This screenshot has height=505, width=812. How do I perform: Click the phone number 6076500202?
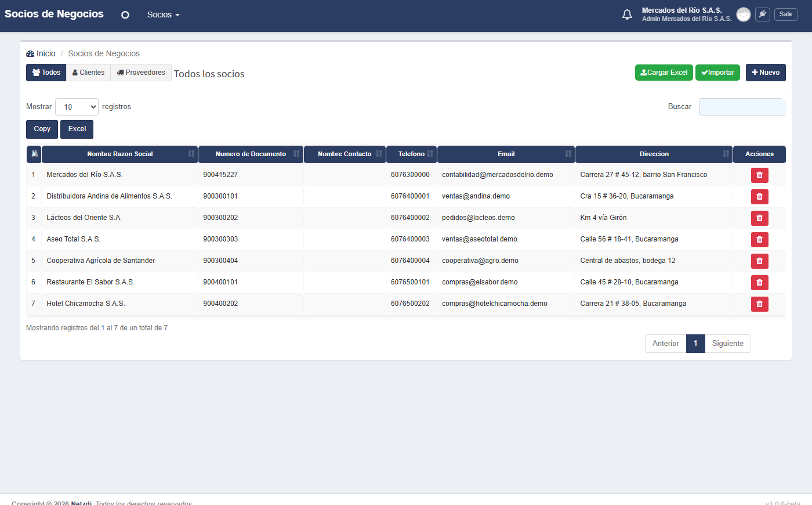(410, 304)
